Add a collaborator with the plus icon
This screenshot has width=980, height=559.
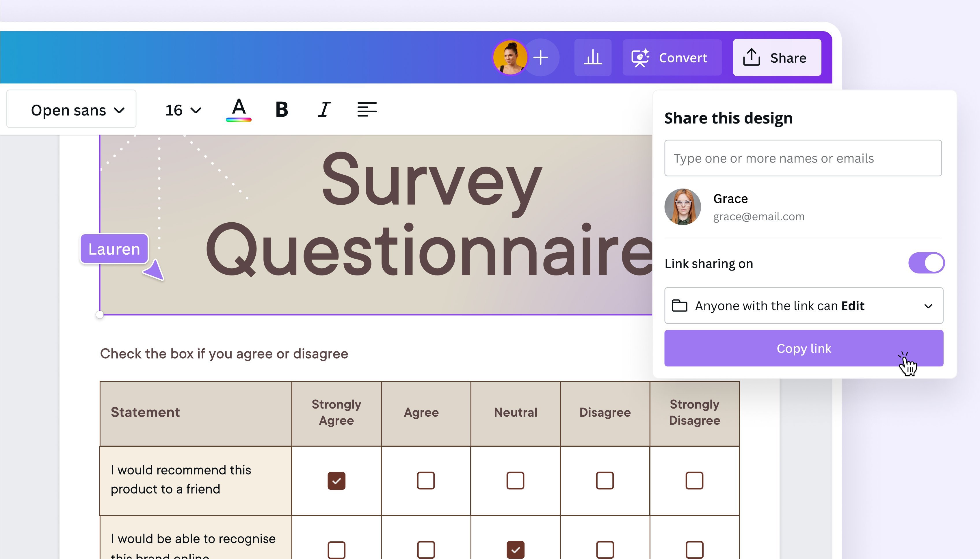pyautogui.click(x=540, y=57)
